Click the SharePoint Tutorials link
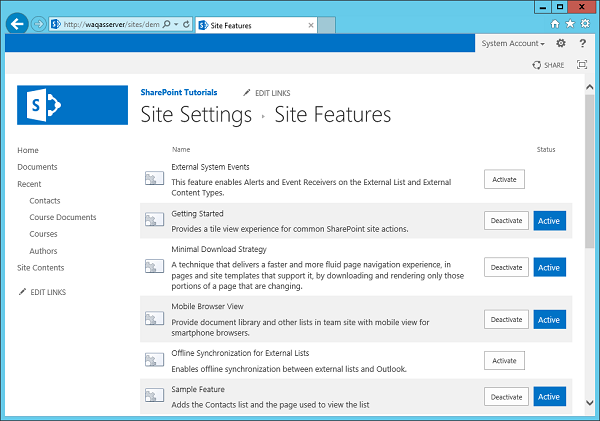 [x=180, y=92]
